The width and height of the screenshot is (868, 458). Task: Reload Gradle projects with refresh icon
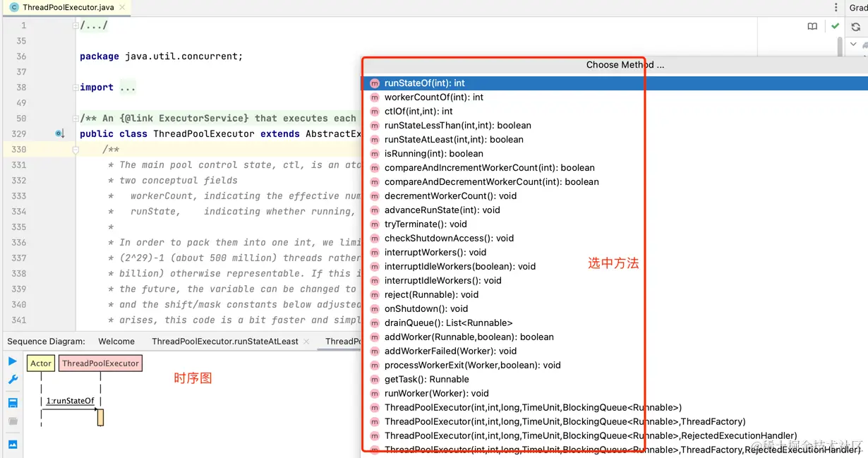point(856,27)
